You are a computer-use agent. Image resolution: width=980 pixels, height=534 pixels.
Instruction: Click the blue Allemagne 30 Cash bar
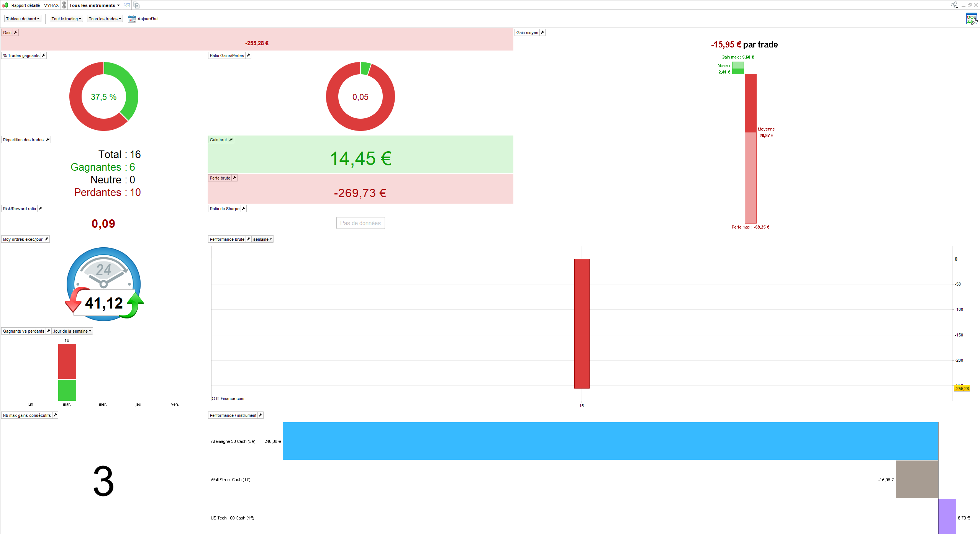610,441
